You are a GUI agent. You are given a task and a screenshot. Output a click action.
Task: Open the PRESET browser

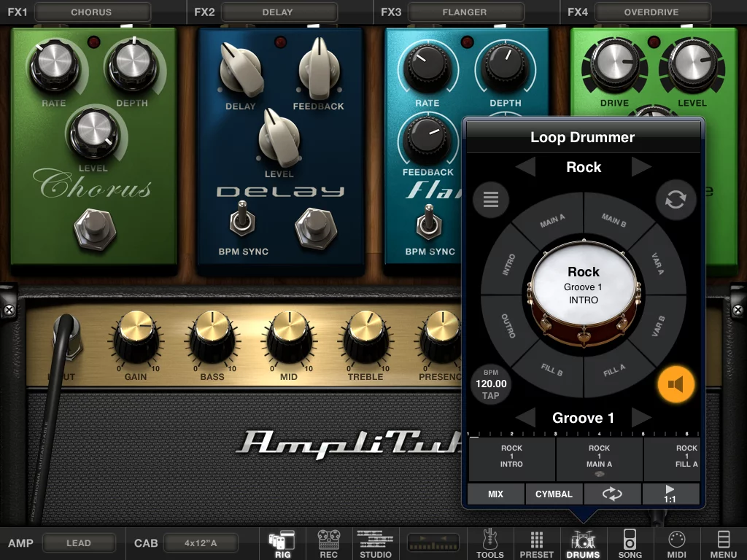(x=536, y=544)
